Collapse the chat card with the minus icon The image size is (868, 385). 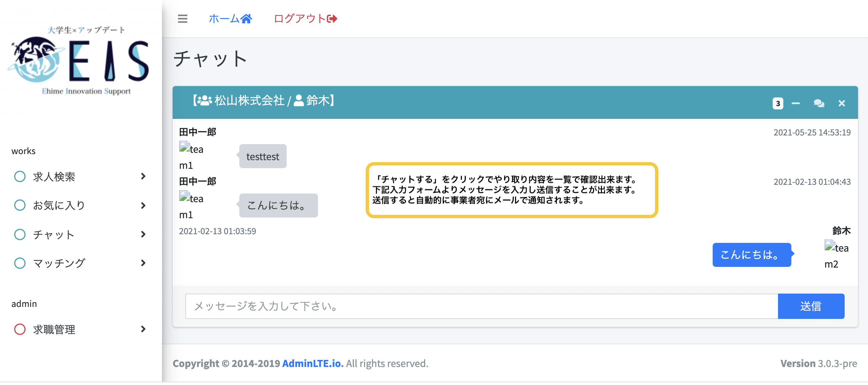(796, 103)
